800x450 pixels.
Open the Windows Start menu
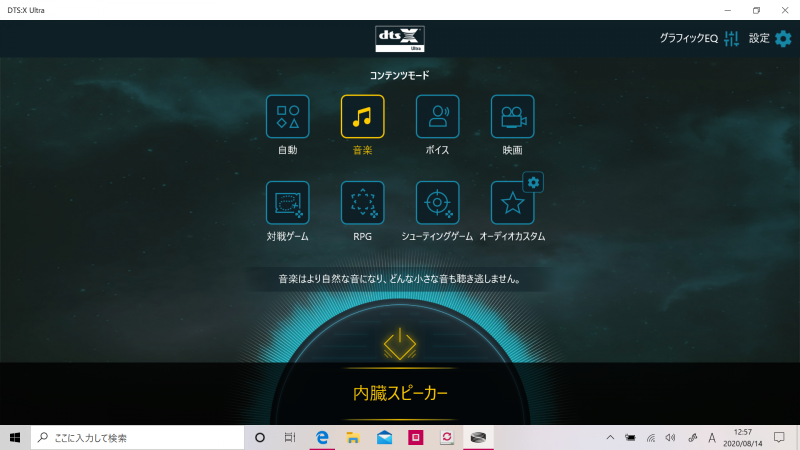[15, 437]
